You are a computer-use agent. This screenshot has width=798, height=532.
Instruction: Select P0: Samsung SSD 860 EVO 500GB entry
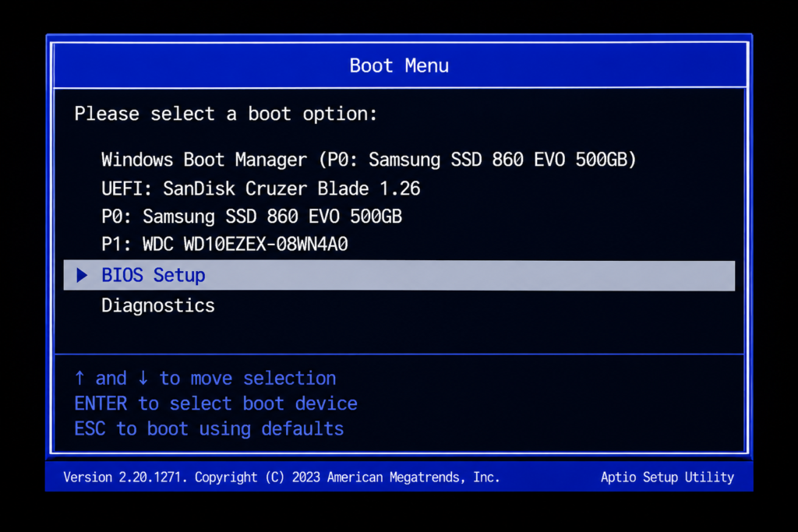pos(252,217)
